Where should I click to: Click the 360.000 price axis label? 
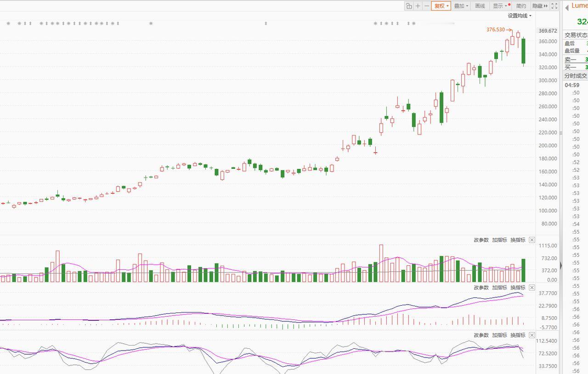coord(548,41)
